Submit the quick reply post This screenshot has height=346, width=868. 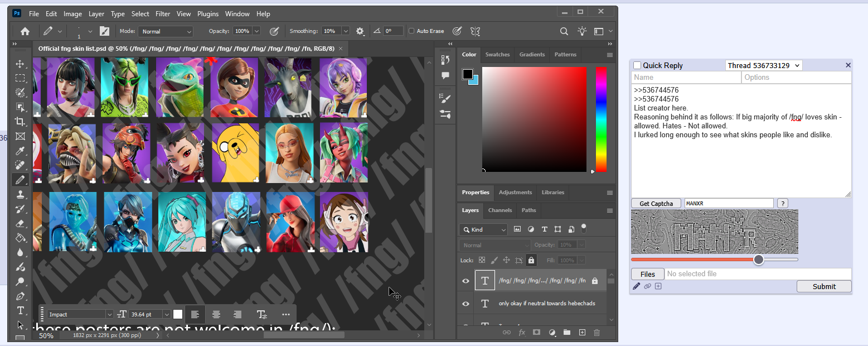pos(823,286)
